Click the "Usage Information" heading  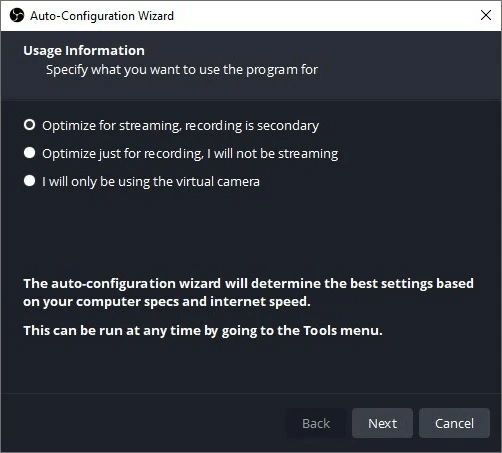84,51
